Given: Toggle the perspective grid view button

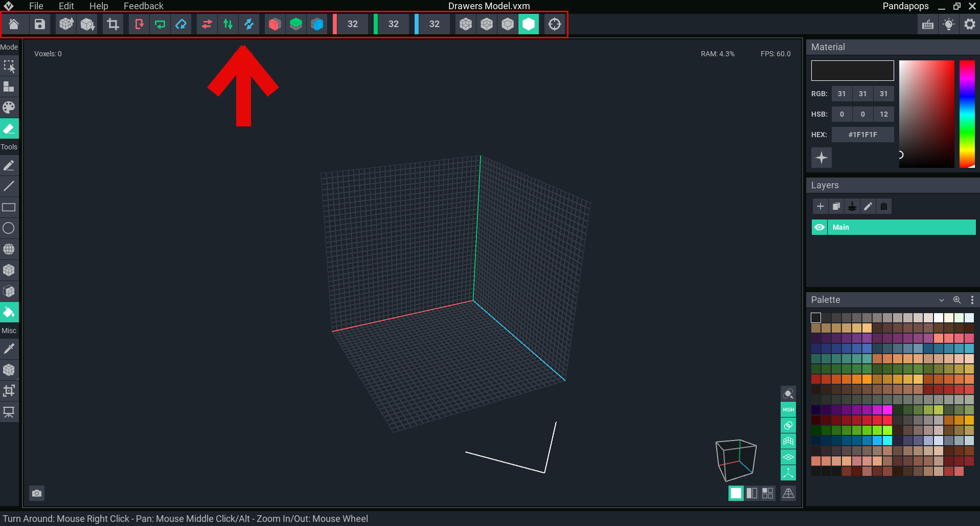Looking at the screenshot, I should click(788, 493).
